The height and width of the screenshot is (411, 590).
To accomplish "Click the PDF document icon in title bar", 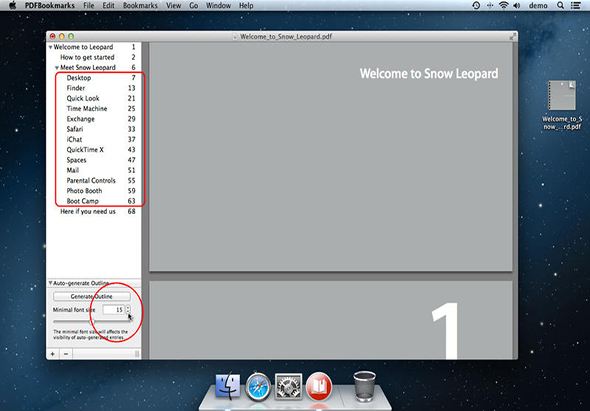I will [236, 37].
